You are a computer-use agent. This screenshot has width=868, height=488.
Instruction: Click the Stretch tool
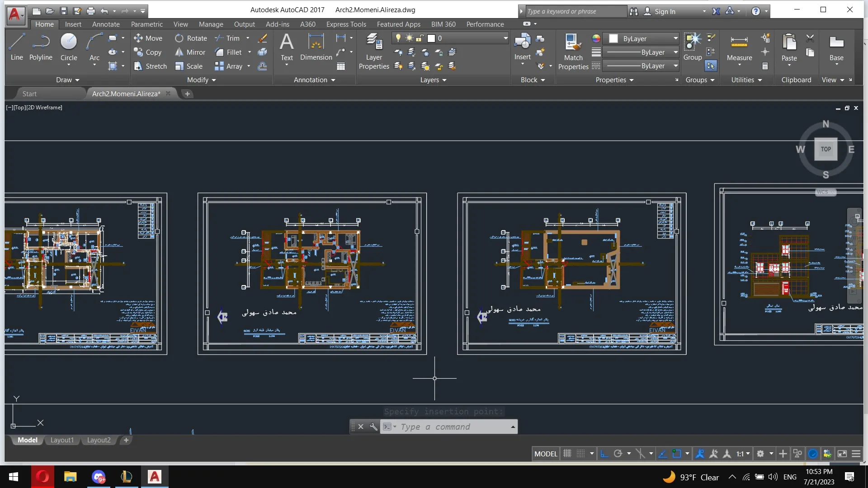(151, 66)
